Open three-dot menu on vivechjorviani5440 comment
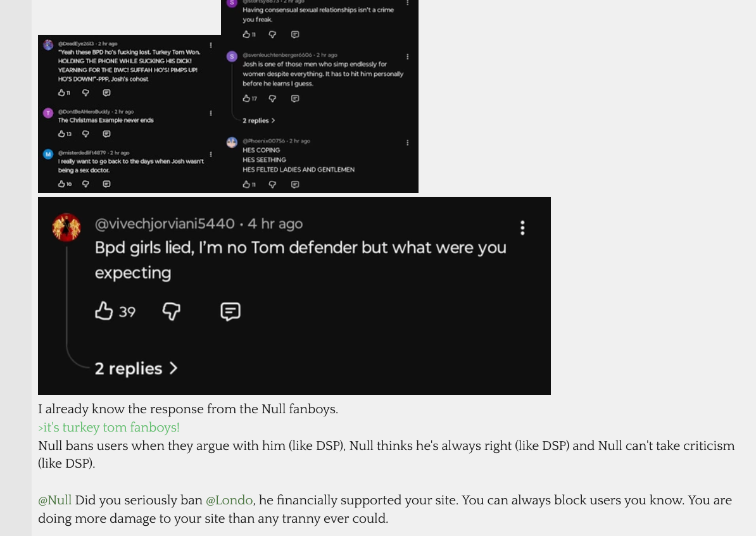756x536 pixels. (x=522, y=227)
